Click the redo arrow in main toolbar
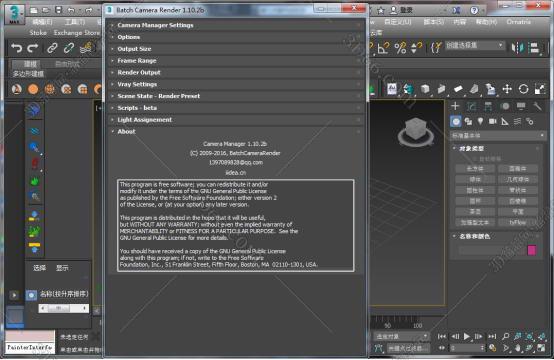The height and width of the screenshot is (360, 554). pos(33,48)
